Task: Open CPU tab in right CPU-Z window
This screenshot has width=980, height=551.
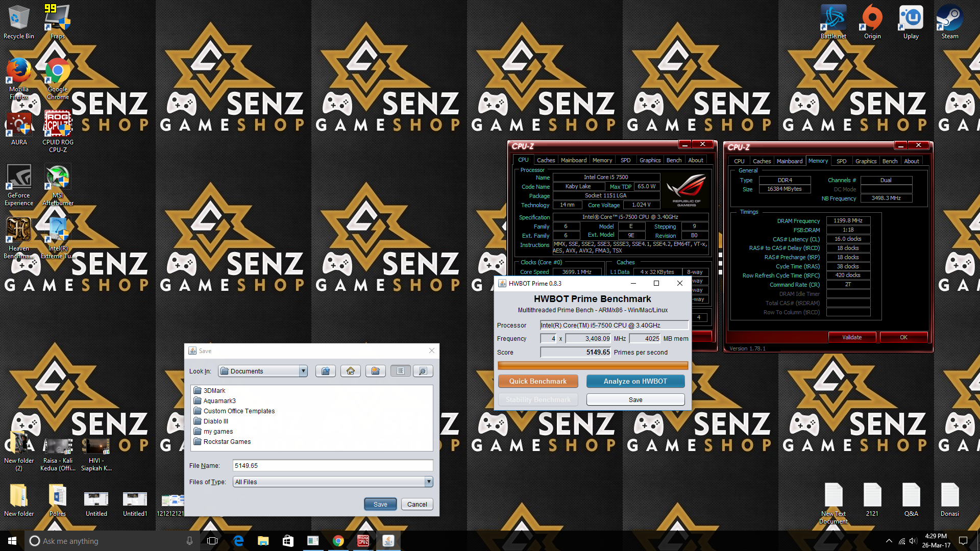Action: coord(739,161)
